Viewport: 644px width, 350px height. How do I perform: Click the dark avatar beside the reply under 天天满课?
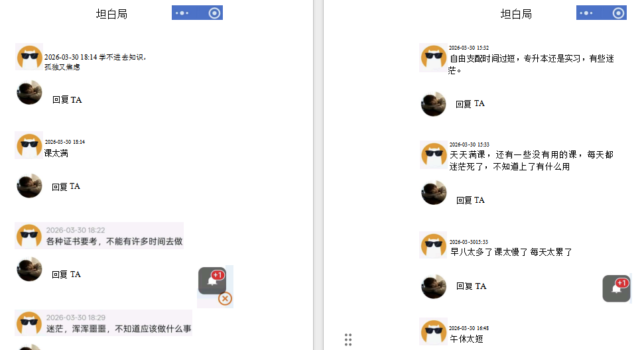(434, 193)
